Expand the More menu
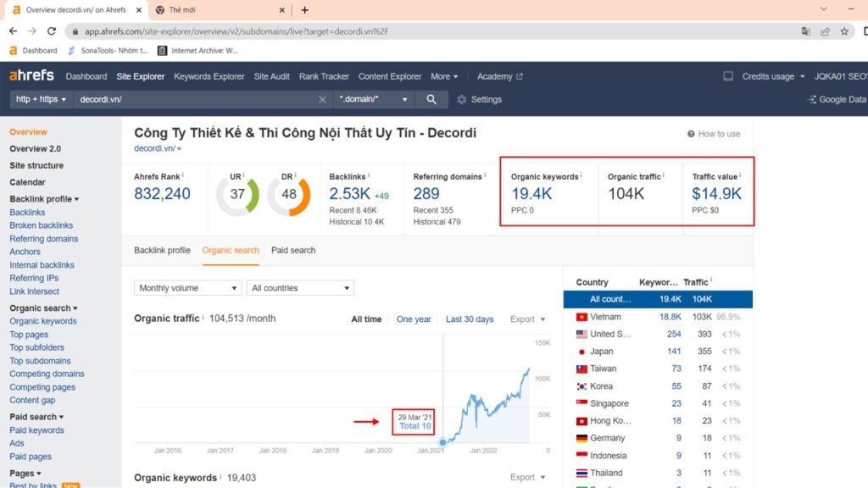 click(x=444, y=76)
